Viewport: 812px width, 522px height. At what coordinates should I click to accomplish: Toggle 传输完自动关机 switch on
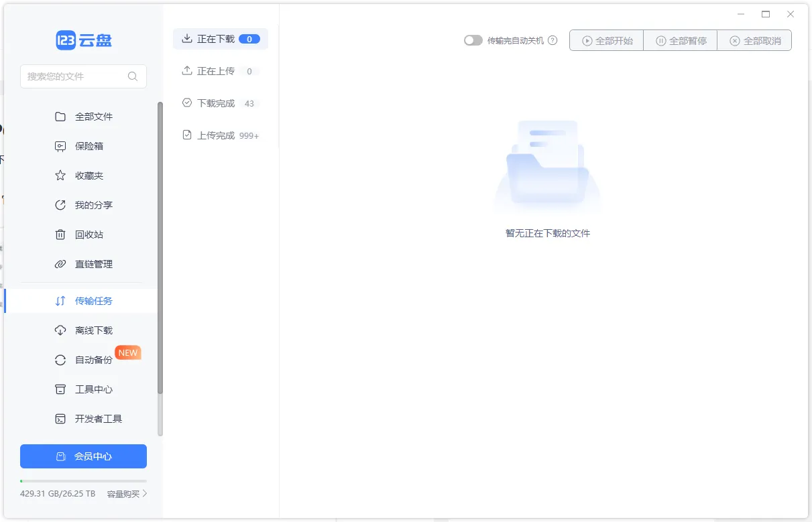pyautogui.click(x=473, y=40)
